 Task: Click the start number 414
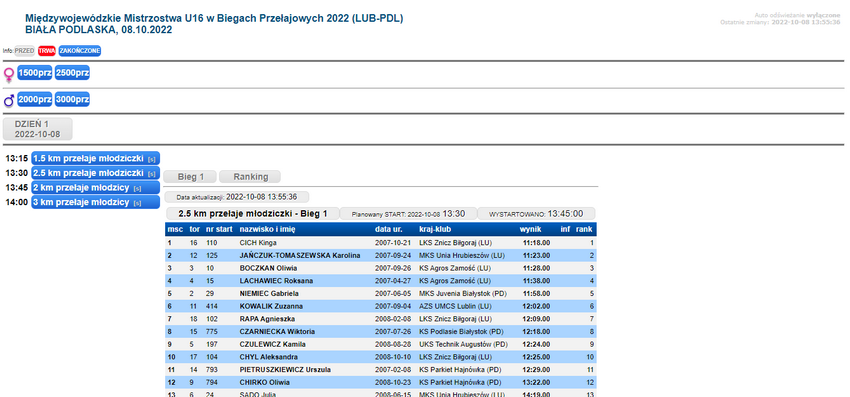coord(211,306)
